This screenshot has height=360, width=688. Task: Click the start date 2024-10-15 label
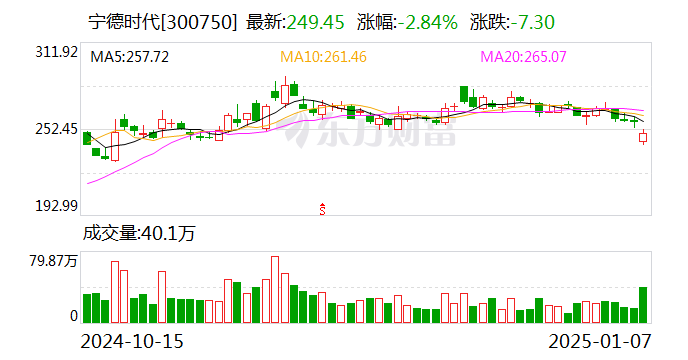[132, 342]
